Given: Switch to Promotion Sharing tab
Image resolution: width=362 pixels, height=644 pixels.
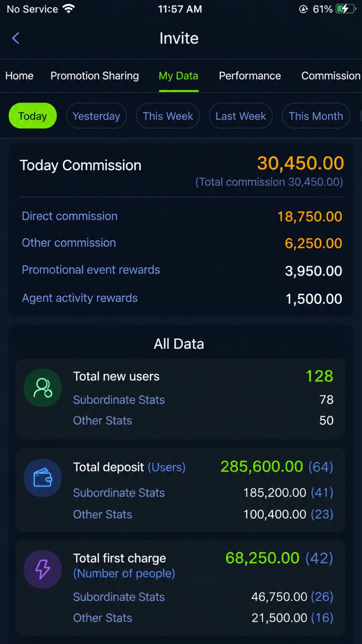Looking at the screenshot, I should pyautogui.click(x=95, y=76).
